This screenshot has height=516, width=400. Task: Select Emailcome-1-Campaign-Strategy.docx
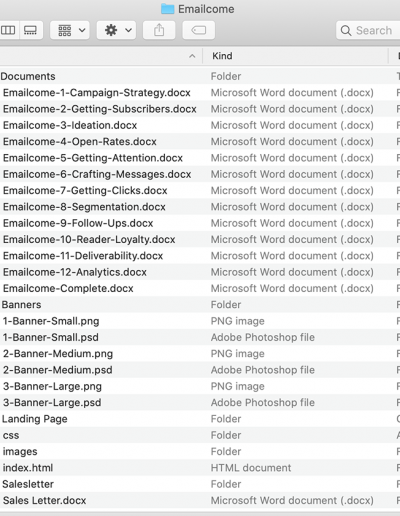200,93
